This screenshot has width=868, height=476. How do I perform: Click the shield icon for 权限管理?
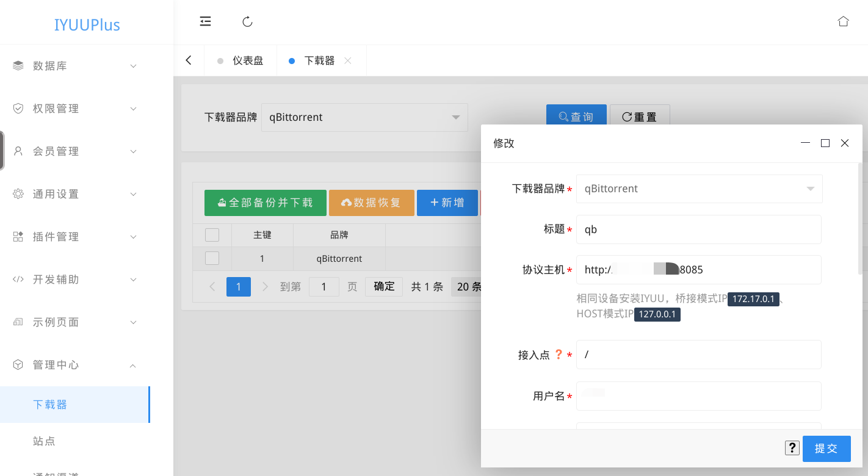coord(18,109)
